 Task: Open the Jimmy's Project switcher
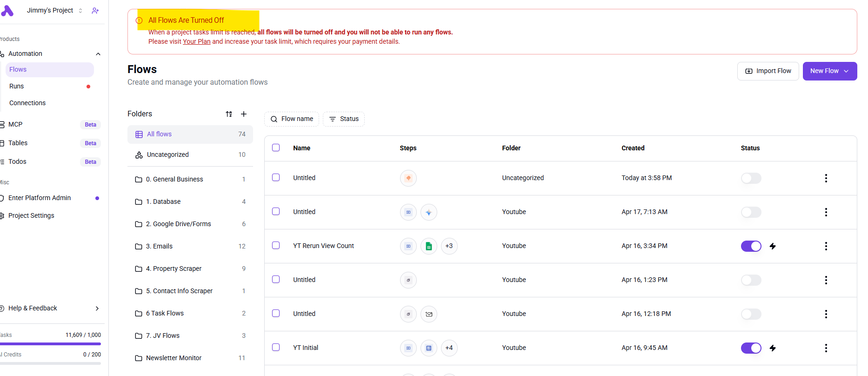(54, 10)
